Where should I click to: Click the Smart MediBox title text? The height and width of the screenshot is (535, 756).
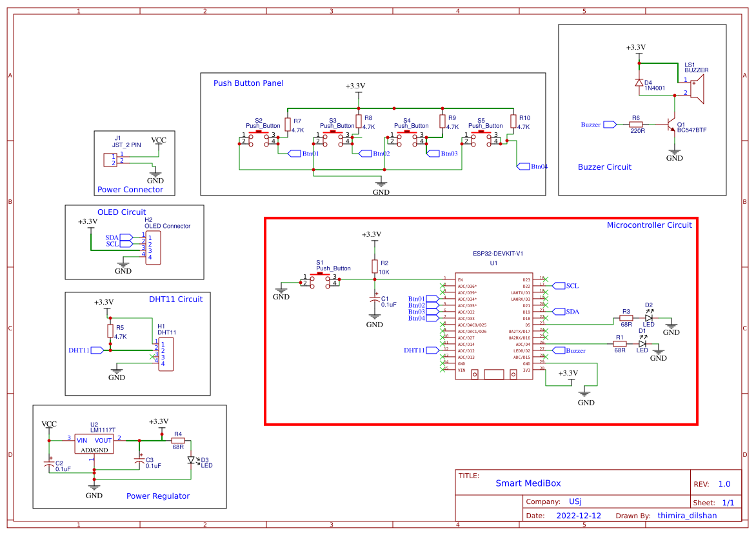(528, 483)
